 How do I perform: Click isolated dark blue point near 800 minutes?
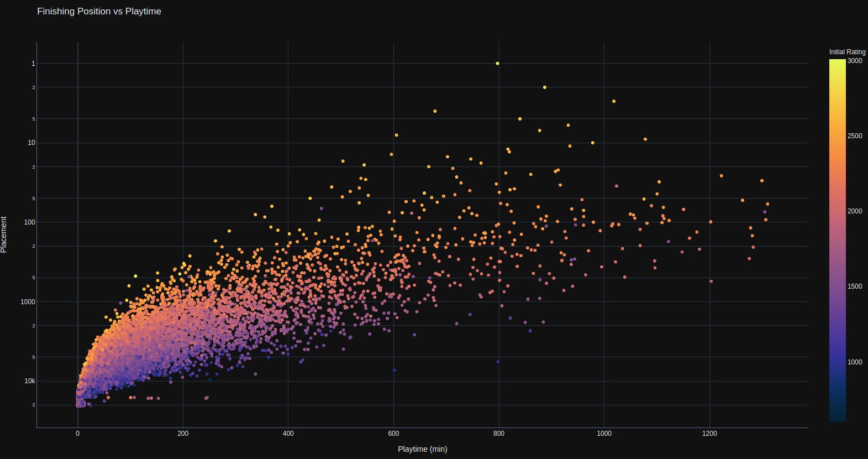click(x=498, y=362)
